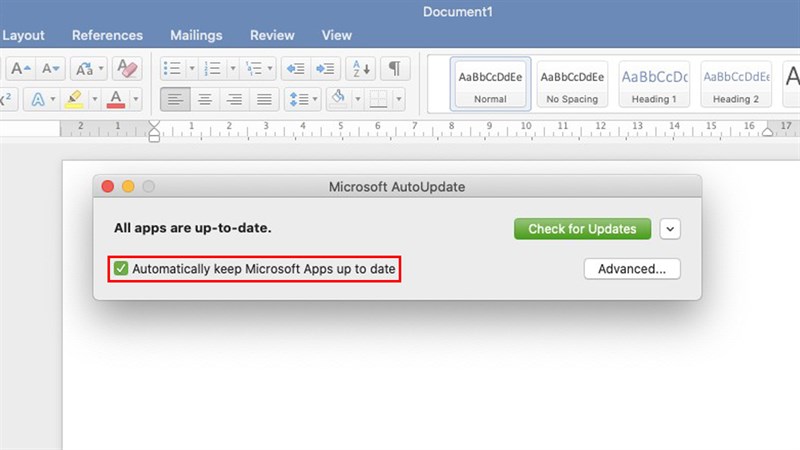This screenshot has height=450, width=800.
Task: Open the text effects dropdown arrow
Action: point(53,99)
